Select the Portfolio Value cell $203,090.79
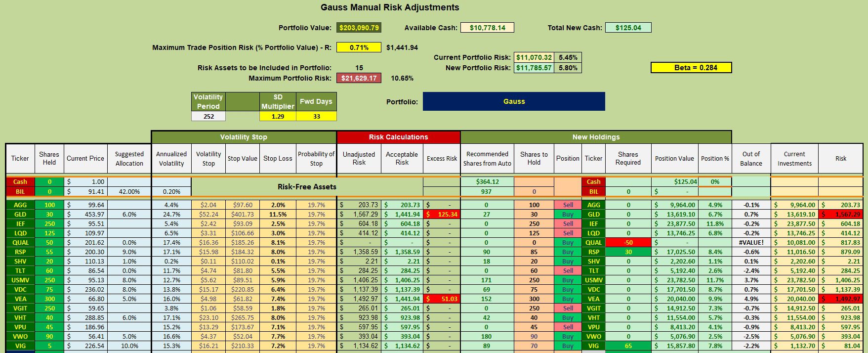 (359, 28)
